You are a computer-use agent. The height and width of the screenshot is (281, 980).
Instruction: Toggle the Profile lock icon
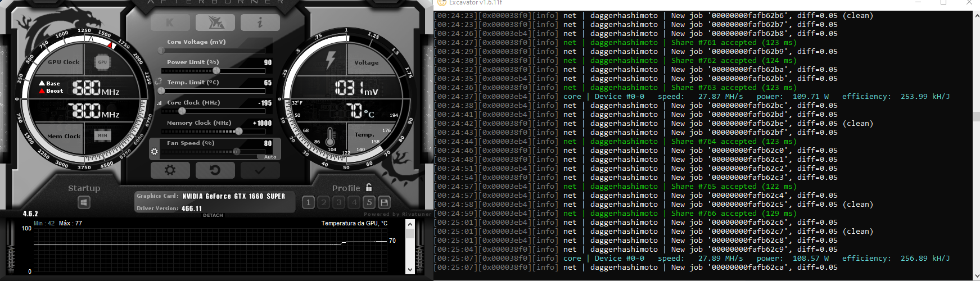tap(369, 187)
